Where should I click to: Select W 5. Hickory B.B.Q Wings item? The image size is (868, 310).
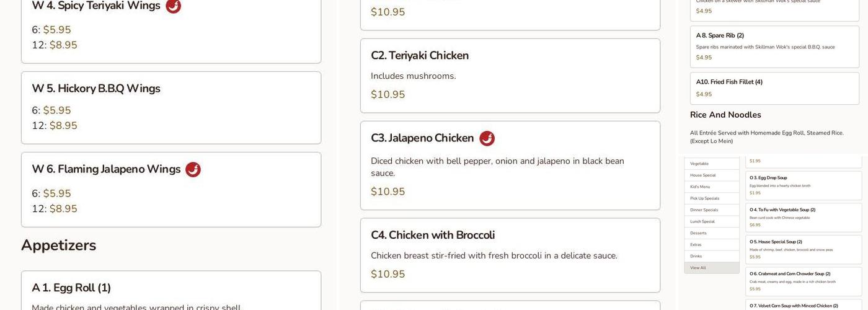pyautogui.click(x=170, y=108)
